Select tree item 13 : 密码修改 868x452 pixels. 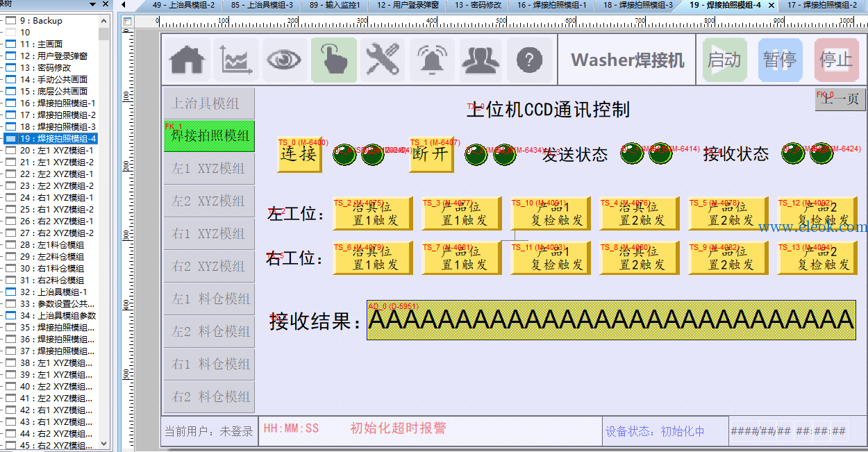(x=46, y=67)
